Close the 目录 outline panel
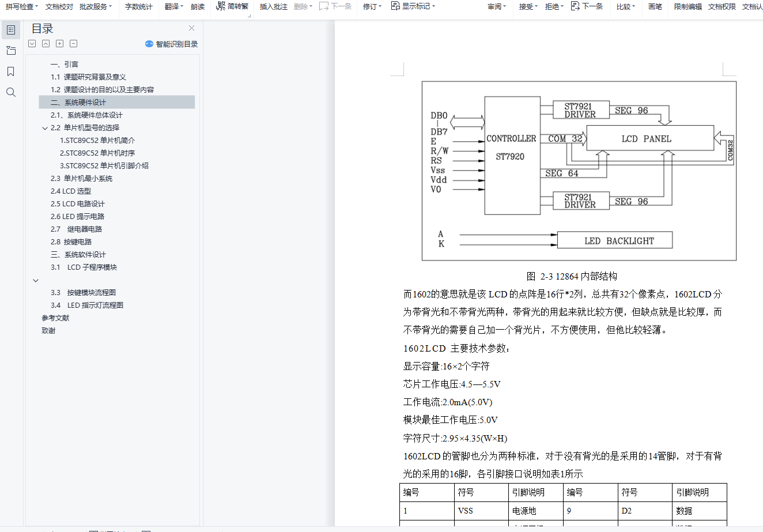The width and height of the screenshot is (763, 532). 192,28
